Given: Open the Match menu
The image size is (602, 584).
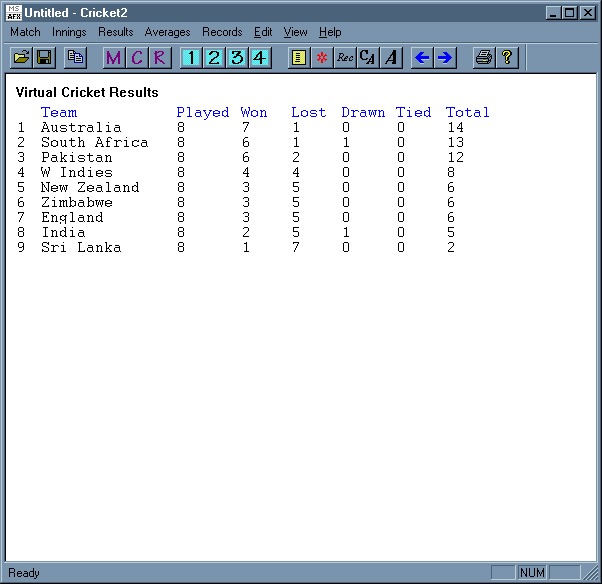Looking at the screenshot, I should point(25,32).
